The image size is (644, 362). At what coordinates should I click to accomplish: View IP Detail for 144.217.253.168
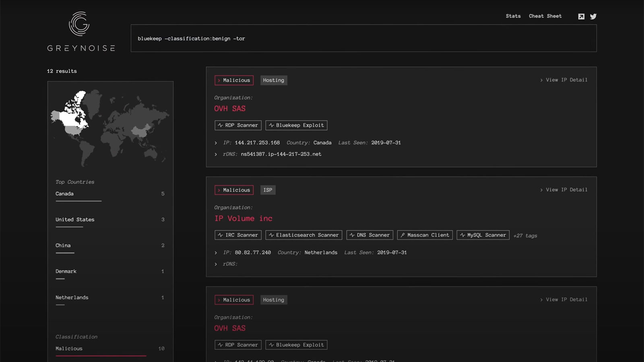point(563,80)
